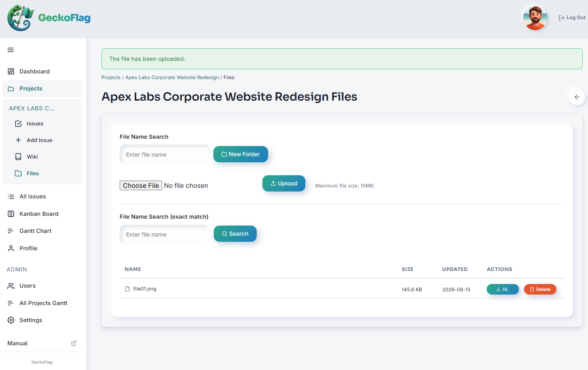Click the SIZE column header
The height and width of the screenshot is (370, 588).
tap(408, 269)
